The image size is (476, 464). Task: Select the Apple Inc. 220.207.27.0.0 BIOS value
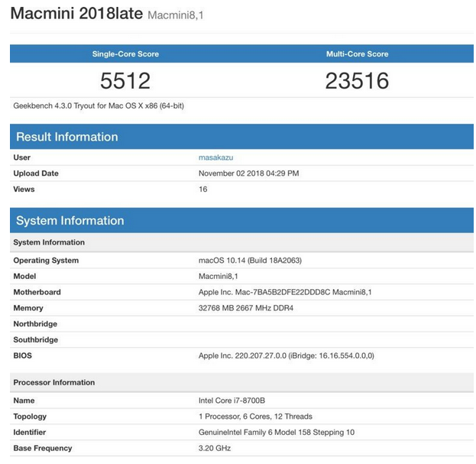pyautogui.click(x=287, y=355)
